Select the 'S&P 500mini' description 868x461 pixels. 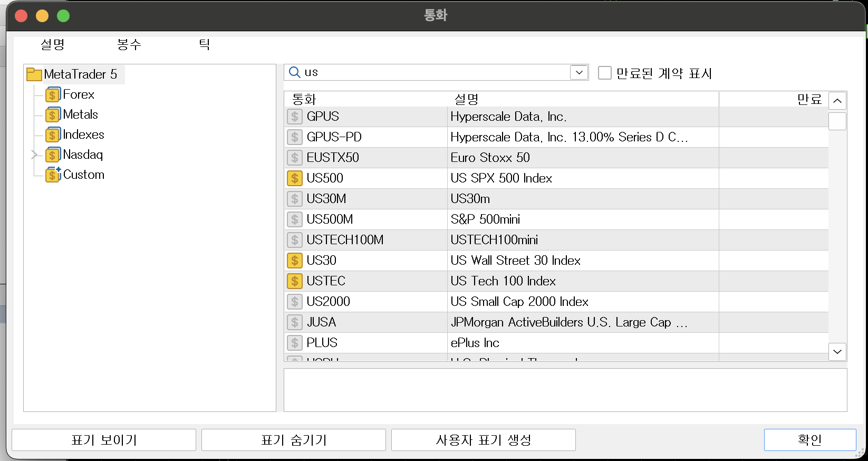coord(485,219)
